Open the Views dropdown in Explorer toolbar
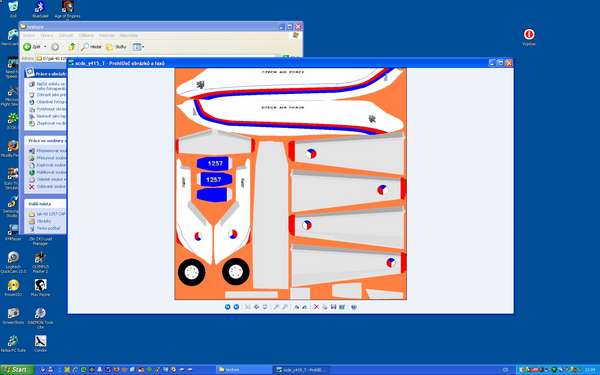Image resolution: width=600 pixels, height=375 pixels. (x=138, y=47)
